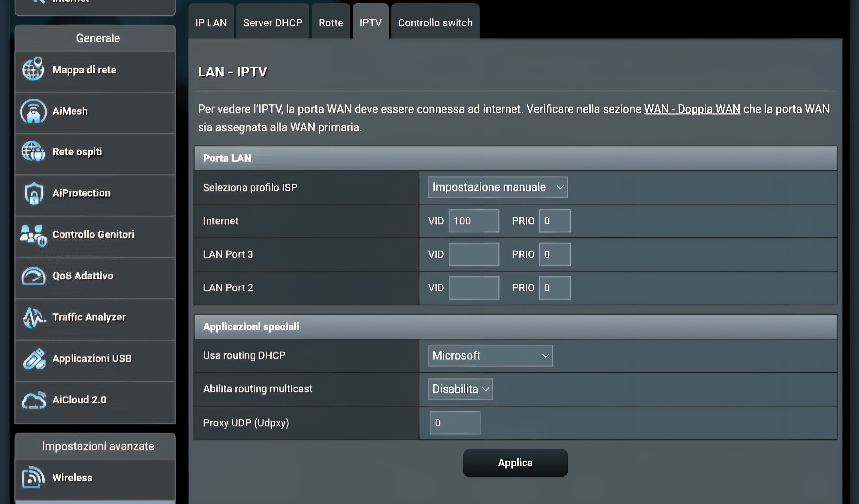Click the Proxy UDP (Udpxy) input field

(455, 423)
